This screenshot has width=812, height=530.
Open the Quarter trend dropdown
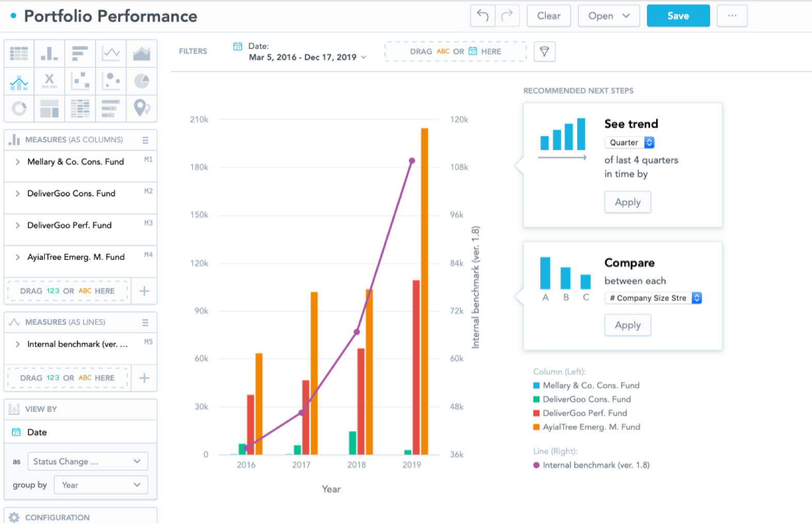click(629, 142)
